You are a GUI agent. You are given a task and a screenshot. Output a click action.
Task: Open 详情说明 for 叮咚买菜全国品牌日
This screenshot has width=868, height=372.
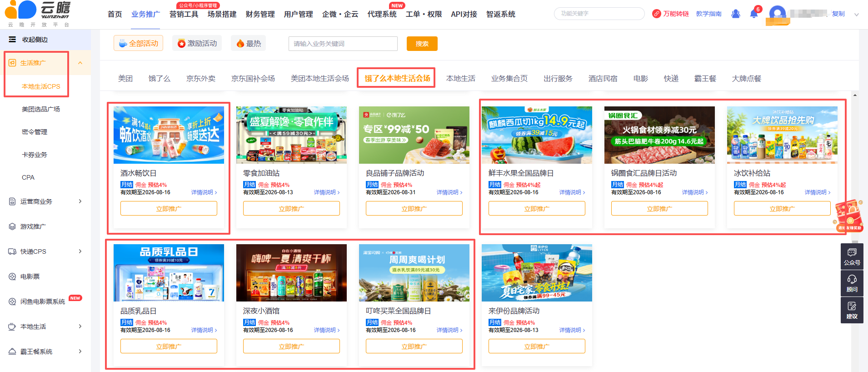point(449,330)
